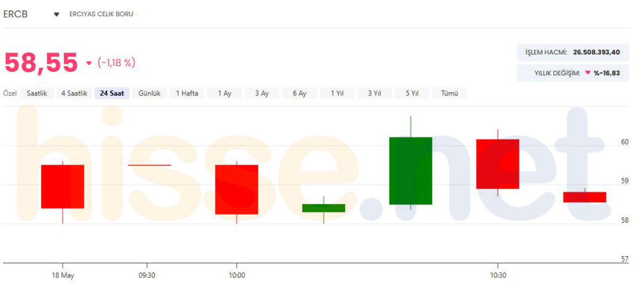Viewport: 644px width, 287px height.
Task: Select the 24 Saat timeframe
Action: click(x=112, y=93)
